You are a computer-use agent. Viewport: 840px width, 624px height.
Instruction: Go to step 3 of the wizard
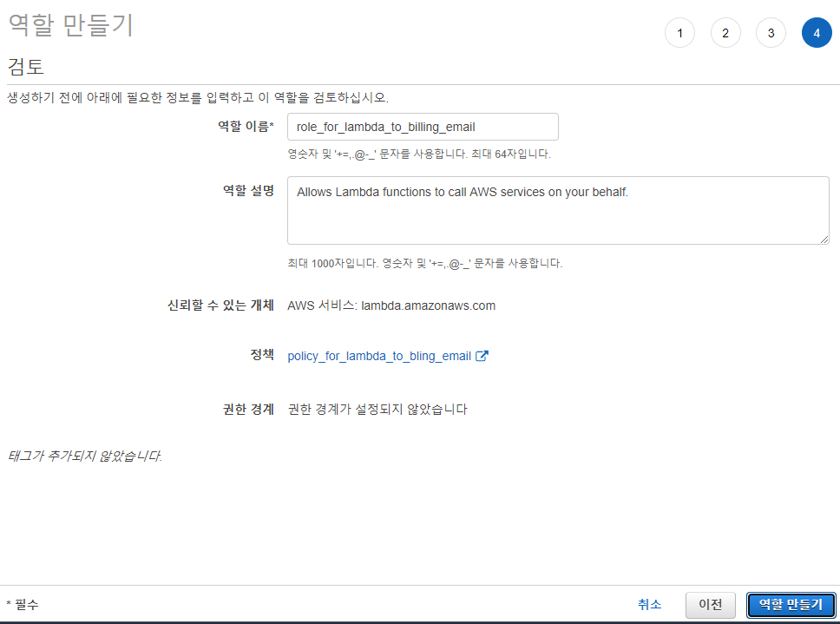pos(771,33)
